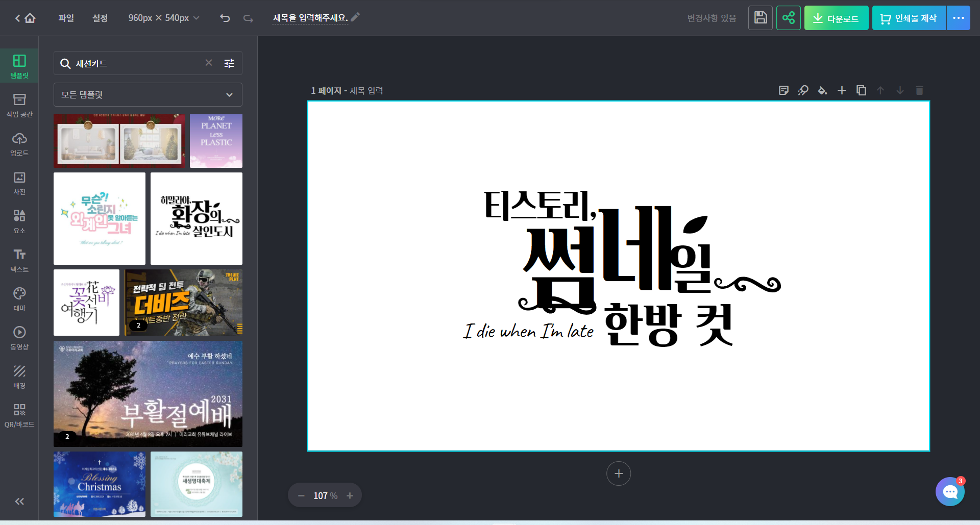Add a new page with plus icon
Screen dimensions: 980x525
coord(842,90)
